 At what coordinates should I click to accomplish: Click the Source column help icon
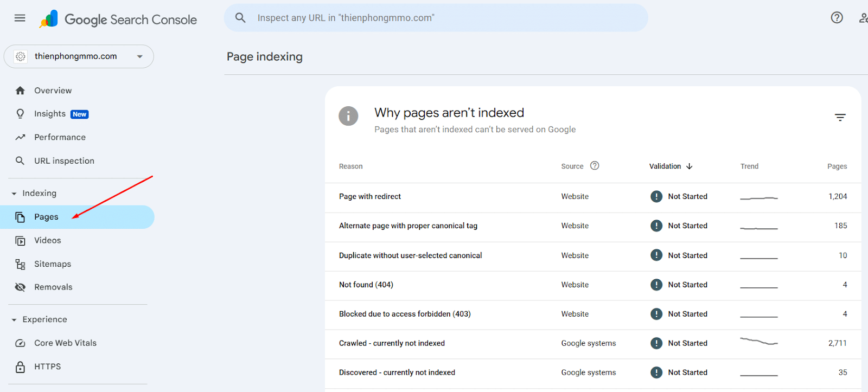(x=595, y=166)
